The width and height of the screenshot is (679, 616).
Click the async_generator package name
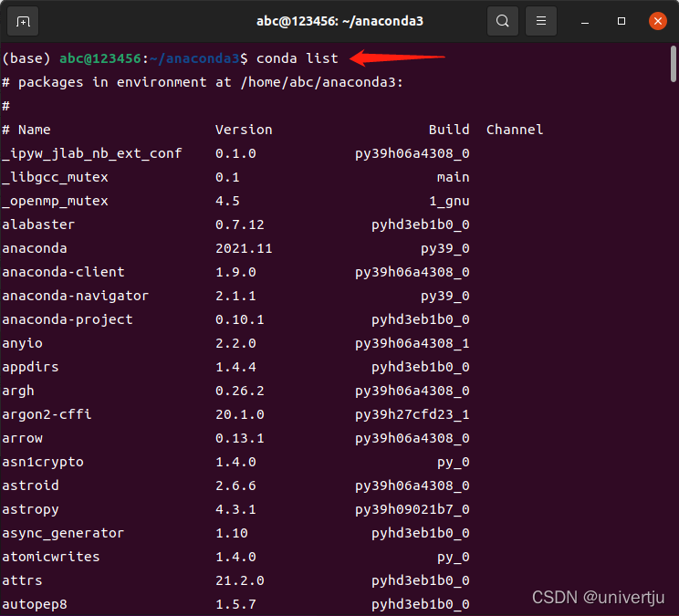coord(63,533)
